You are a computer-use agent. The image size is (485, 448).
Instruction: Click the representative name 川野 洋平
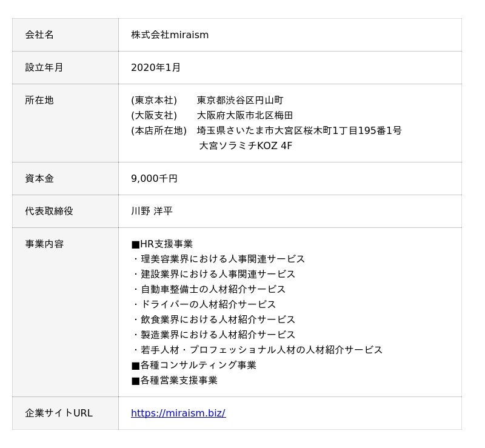point(152,211)
